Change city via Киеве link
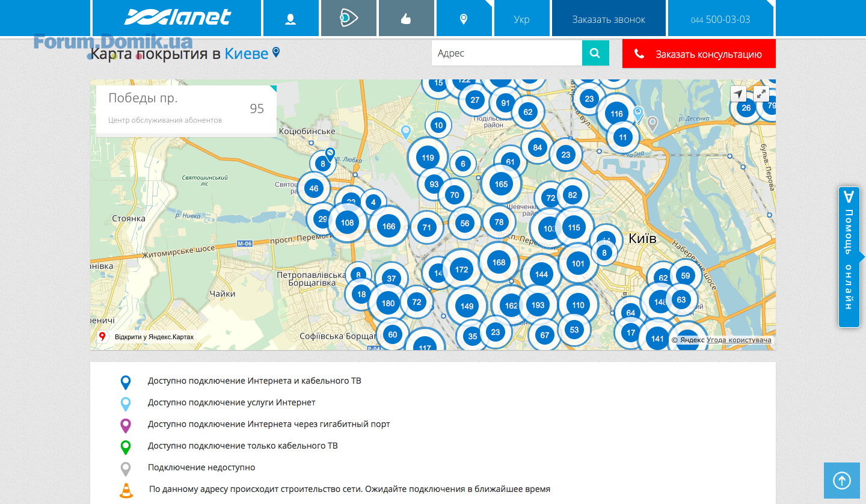Viewport: 866px width, 504px height. pos(247,54)
